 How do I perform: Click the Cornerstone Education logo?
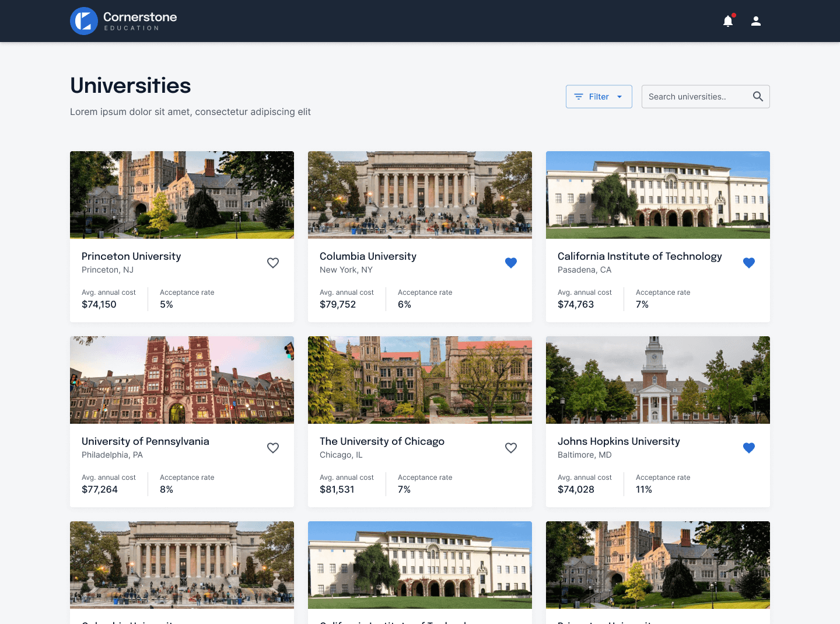coord(124,21)
